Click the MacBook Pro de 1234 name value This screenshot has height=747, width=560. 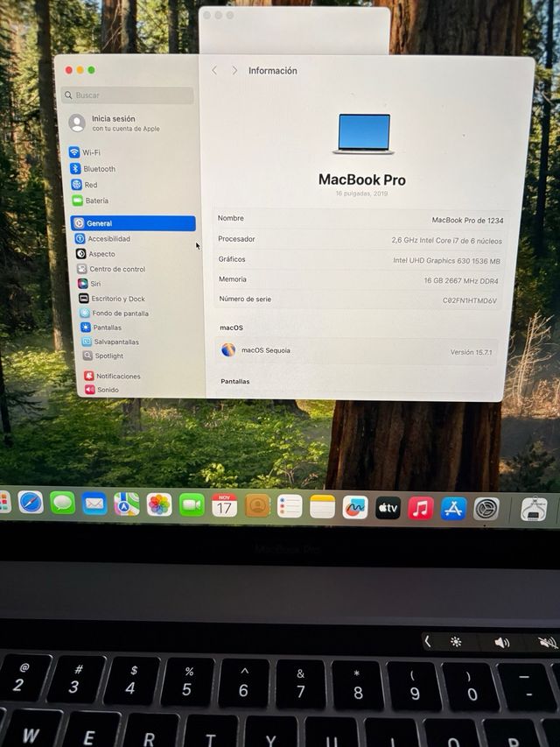click(x=467, y=220)
